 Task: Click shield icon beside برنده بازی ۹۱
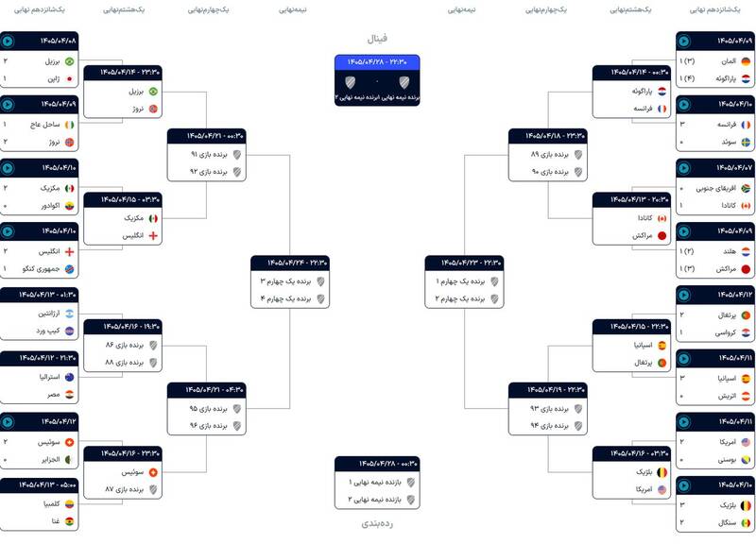(237, 155)
